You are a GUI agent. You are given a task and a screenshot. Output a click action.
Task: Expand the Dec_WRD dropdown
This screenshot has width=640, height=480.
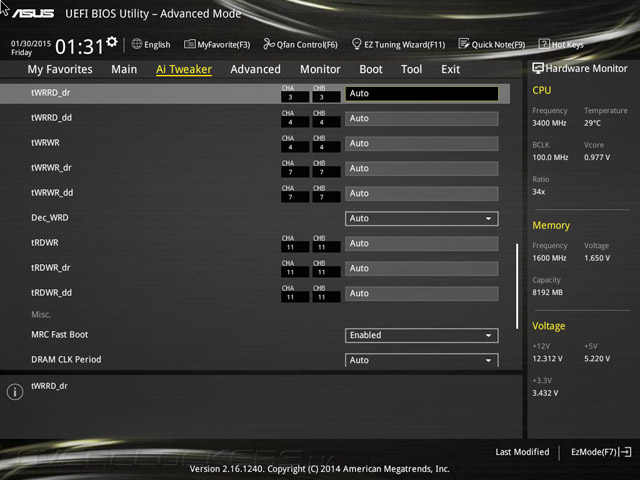pyautogui.click(x=422, y=218)
